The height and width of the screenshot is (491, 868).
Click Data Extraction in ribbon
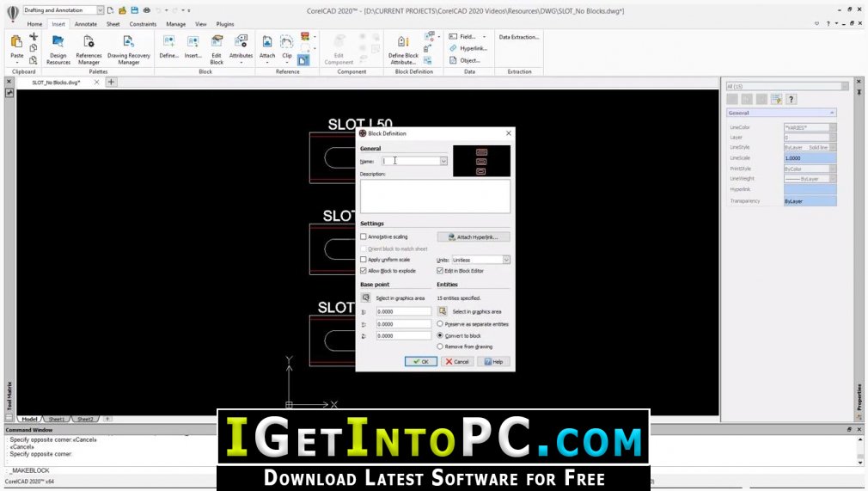pos(519,37)
